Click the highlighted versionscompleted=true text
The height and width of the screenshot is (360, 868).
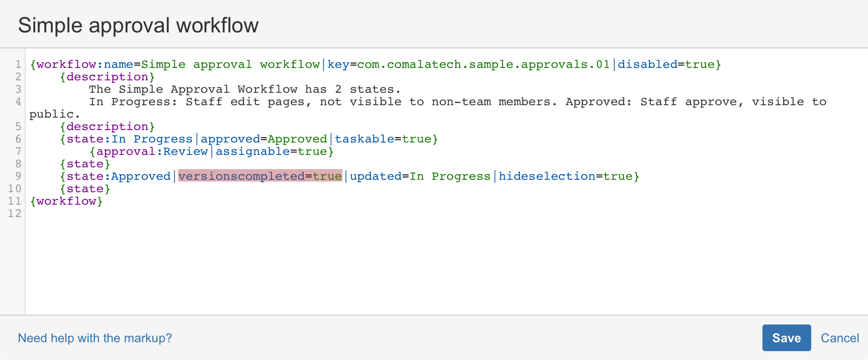click(260, 176)
